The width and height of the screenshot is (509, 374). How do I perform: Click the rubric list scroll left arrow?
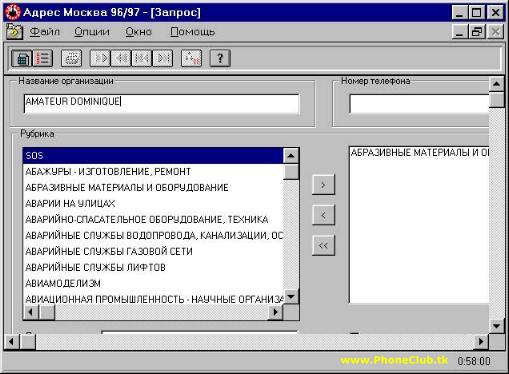tap(31, 312)
